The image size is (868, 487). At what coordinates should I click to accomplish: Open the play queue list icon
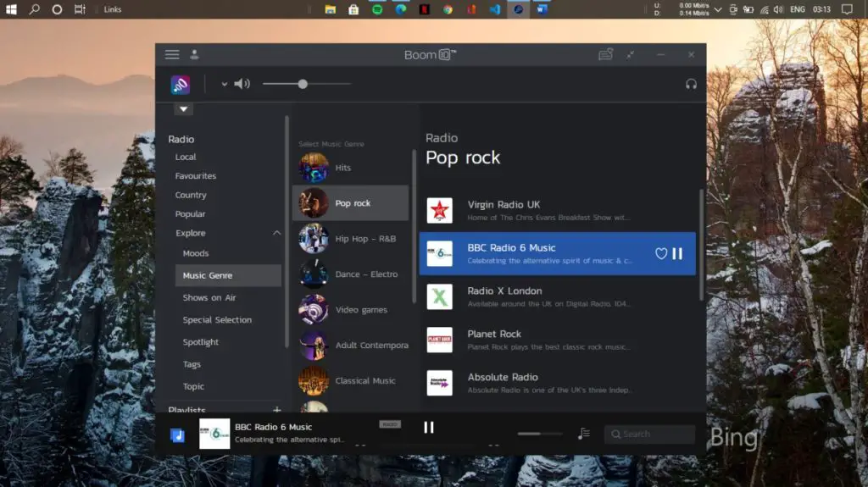(x=583, y=434)
